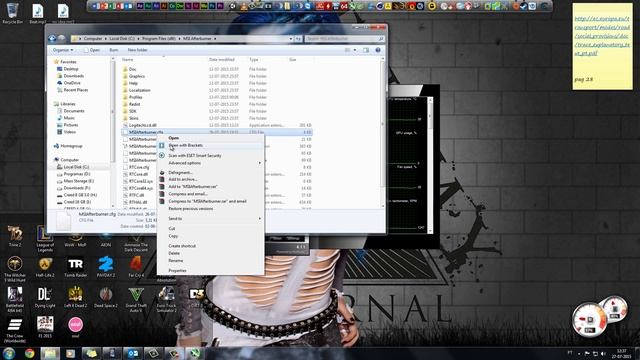
Task: Open the Profiles folder
Action: tap(136, 97)
